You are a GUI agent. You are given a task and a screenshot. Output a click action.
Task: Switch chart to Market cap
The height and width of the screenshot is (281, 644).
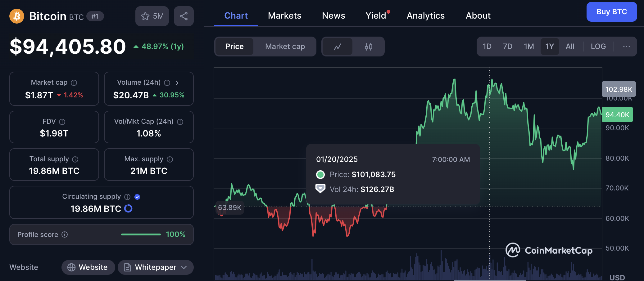point(285,47)
